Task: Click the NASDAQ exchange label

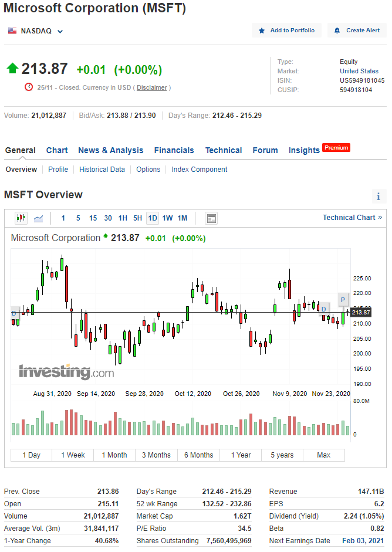Action: pos(36,31)
